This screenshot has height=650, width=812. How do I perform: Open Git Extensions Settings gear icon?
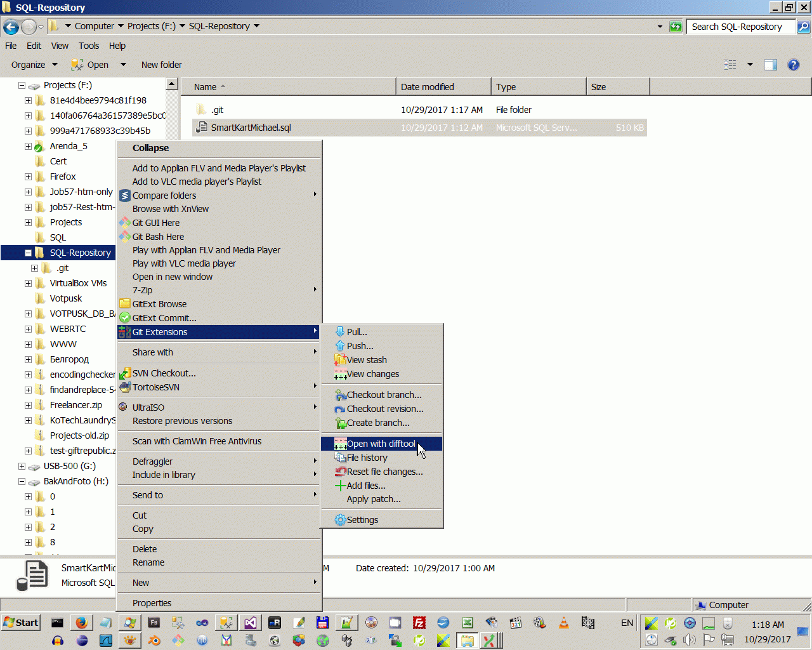coord(341,520)
